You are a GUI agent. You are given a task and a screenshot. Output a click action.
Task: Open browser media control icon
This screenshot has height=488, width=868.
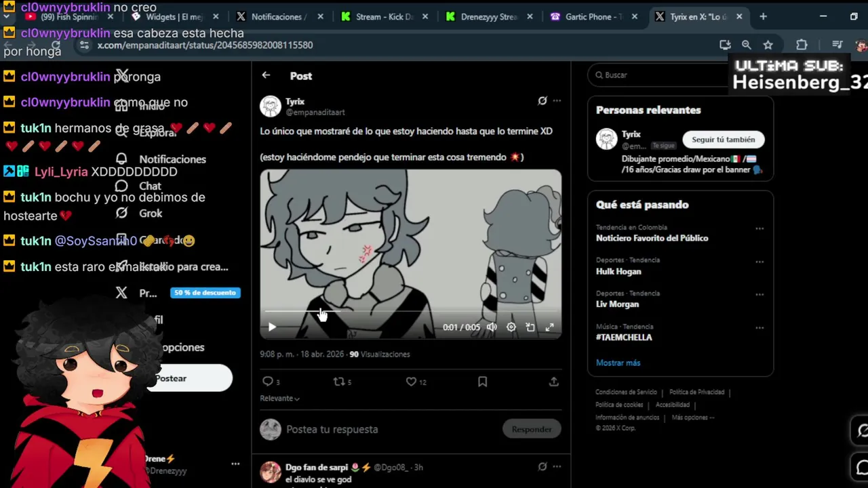pyautogui.click(x=837, y=45)
